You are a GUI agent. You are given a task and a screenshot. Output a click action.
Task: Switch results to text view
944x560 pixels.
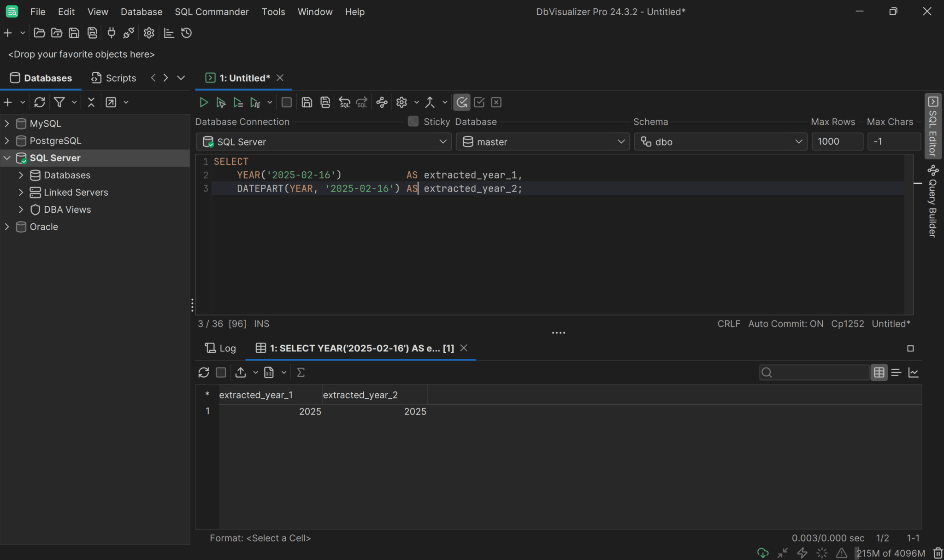[x=896, y=372]
